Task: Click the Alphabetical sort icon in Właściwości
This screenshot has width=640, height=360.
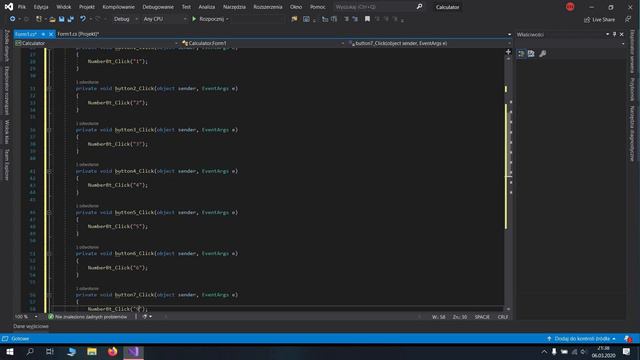Action: point(531,53)
